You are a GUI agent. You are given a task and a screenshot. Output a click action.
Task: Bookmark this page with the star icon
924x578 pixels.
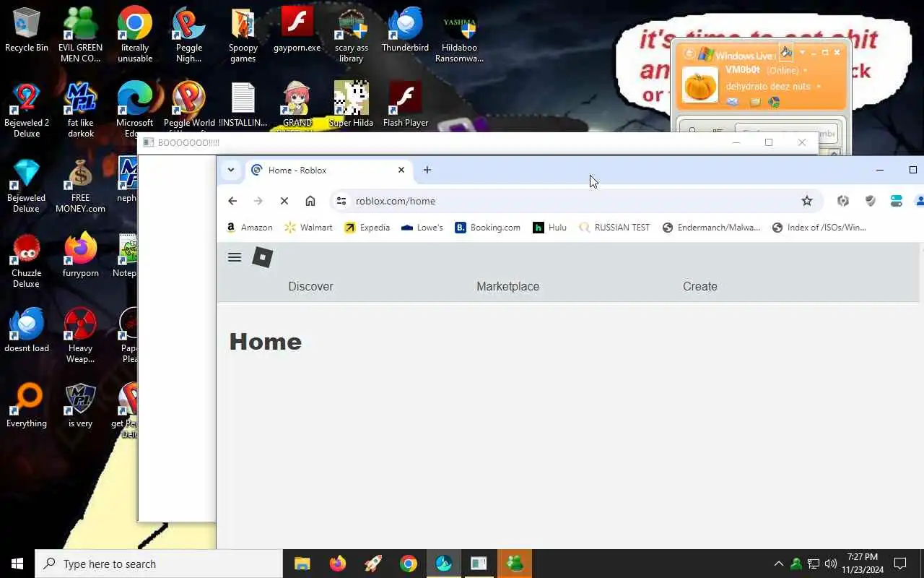pos(807,201)
